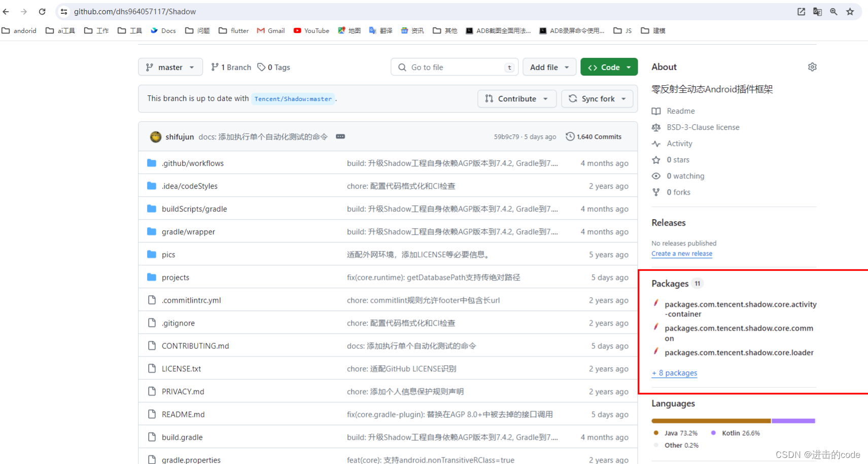Click the commit message ellipsis icon
The height and width of the screenshot is (464, 868).
pyautogui.click(x=340, y=136)
